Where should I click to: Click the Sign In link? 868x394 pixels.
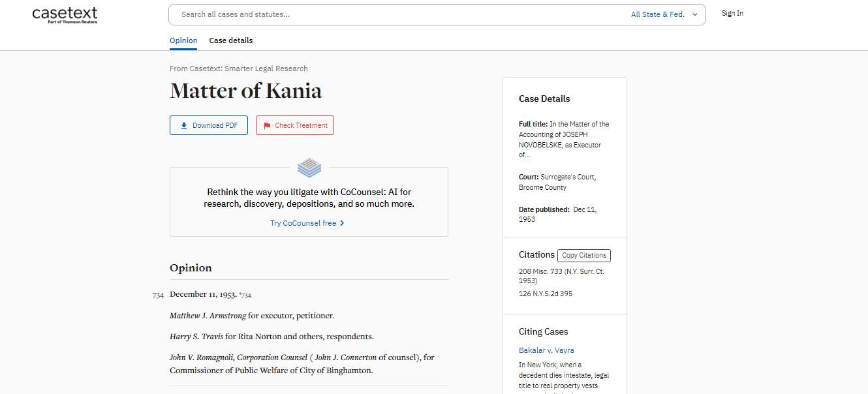(x=732, y=13)
